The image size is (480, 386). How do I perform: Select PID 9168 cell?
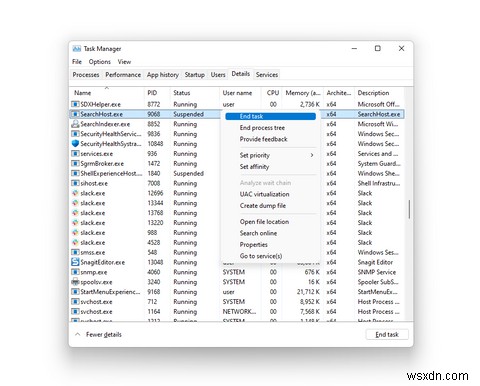154,292
